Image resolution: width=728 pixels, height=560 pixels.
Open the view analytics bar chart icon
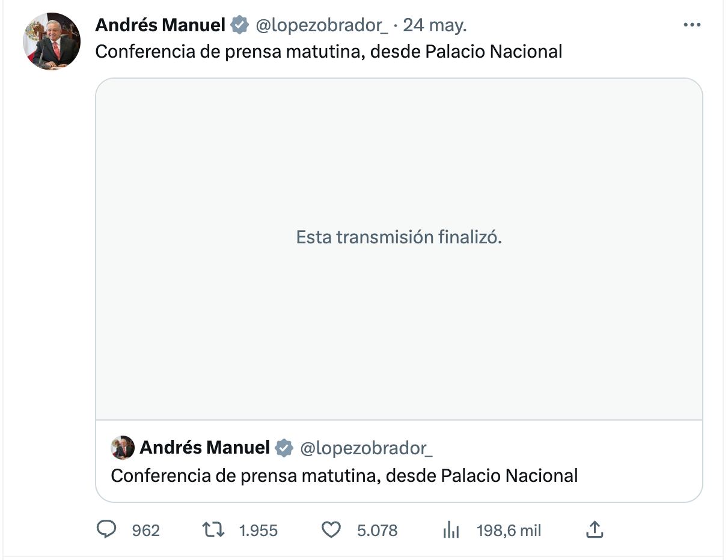(450, 530)
